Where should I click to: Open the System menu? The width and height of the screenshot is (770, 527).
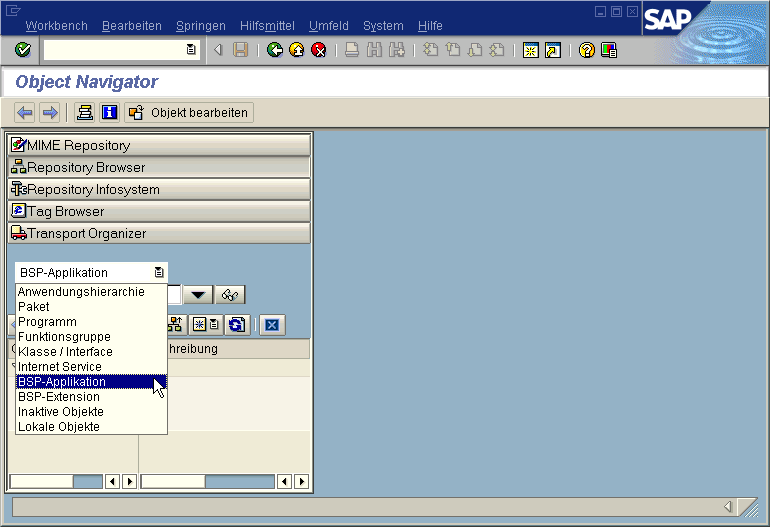[383, 26]
